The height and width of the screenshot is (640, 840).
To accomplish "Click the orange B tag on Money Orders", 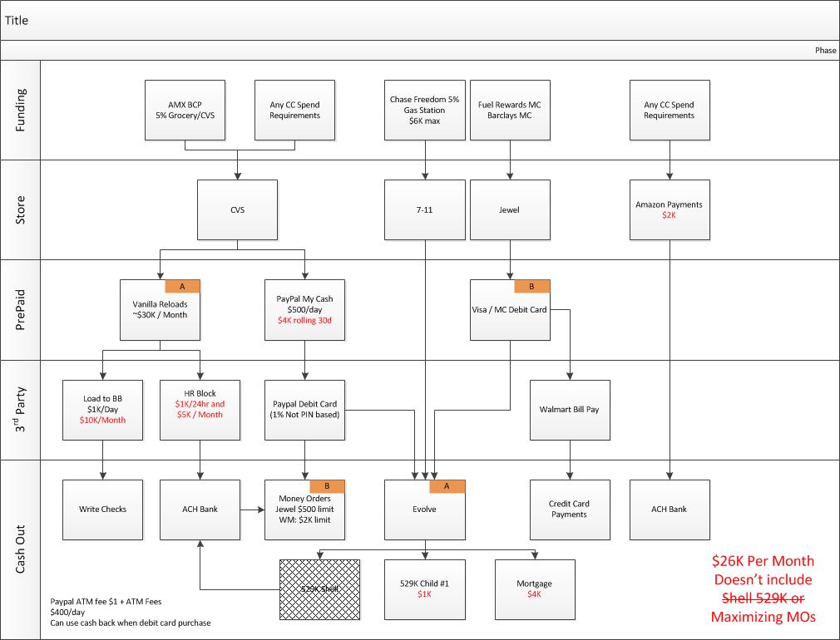I will tap(328, 486).
